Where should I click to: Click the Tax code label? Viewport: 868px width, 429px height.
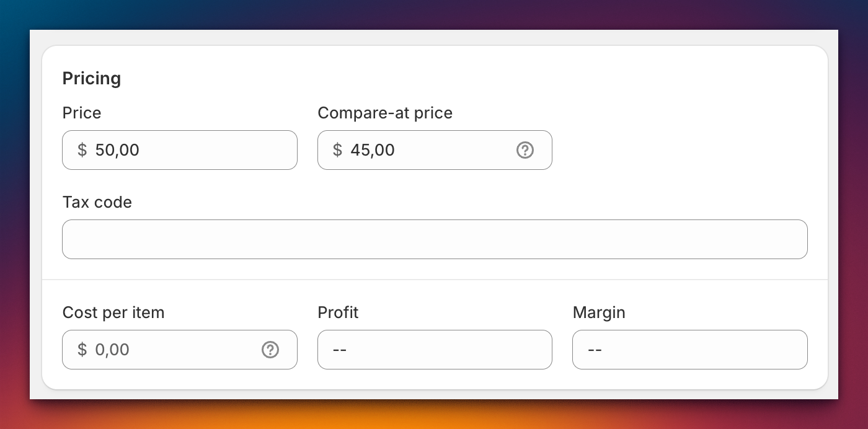tap(97, 202)
